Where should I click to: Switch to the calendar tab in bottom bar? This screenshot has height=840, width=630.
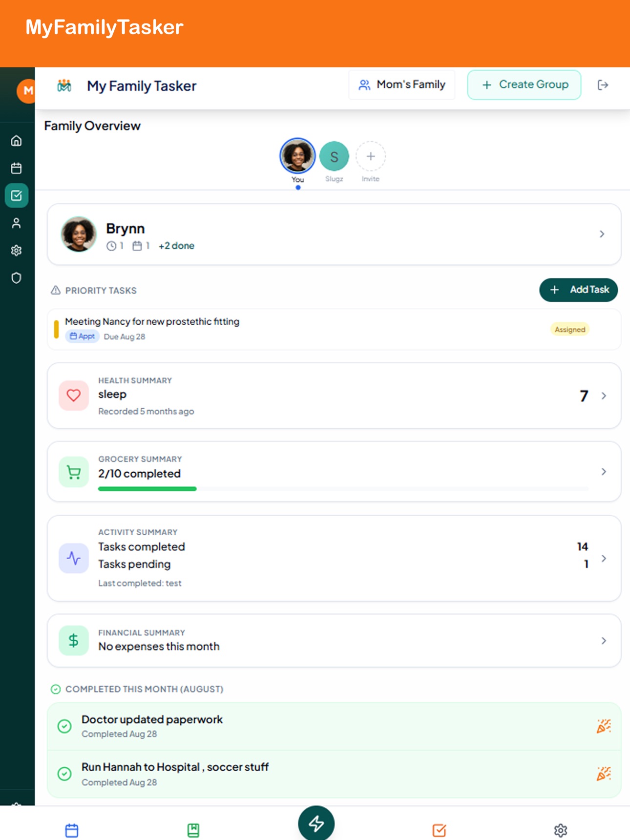coord(72,830)
